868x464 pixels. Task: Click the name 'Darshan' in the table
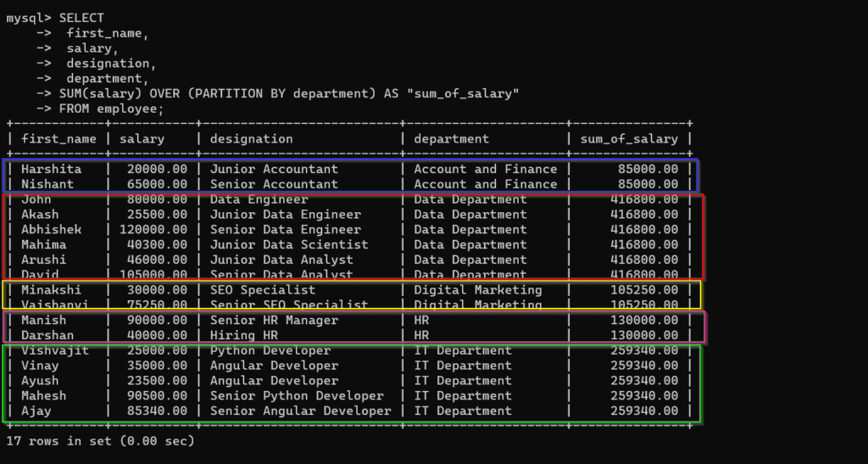47,335
